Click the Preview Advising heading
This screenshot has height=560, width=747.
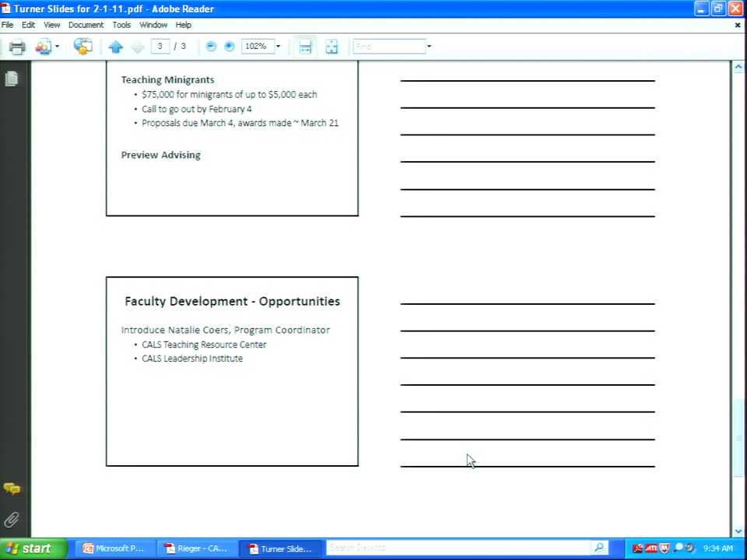pos(160,155)
